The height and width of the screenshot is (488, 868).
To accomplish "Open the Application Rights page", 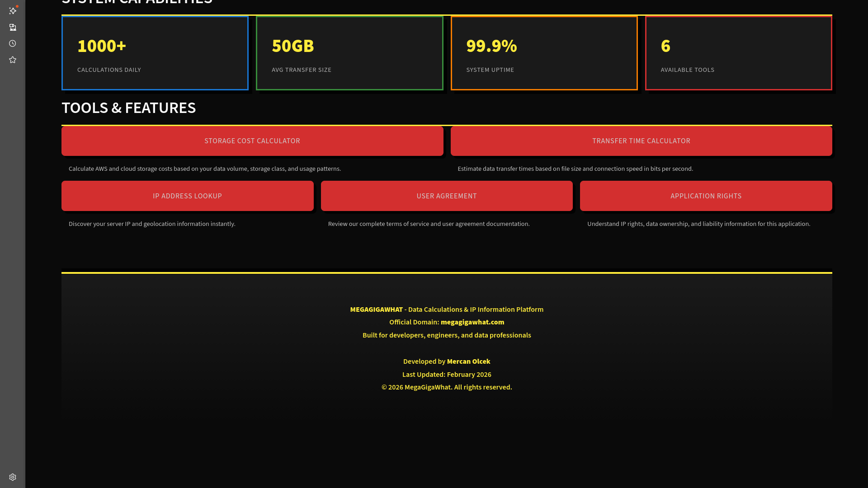I will (706, 196).
